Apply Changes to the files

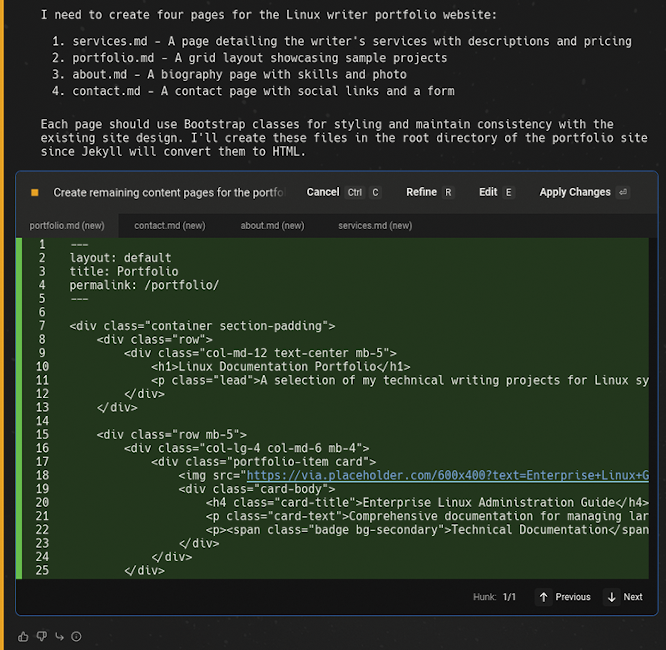575,192
